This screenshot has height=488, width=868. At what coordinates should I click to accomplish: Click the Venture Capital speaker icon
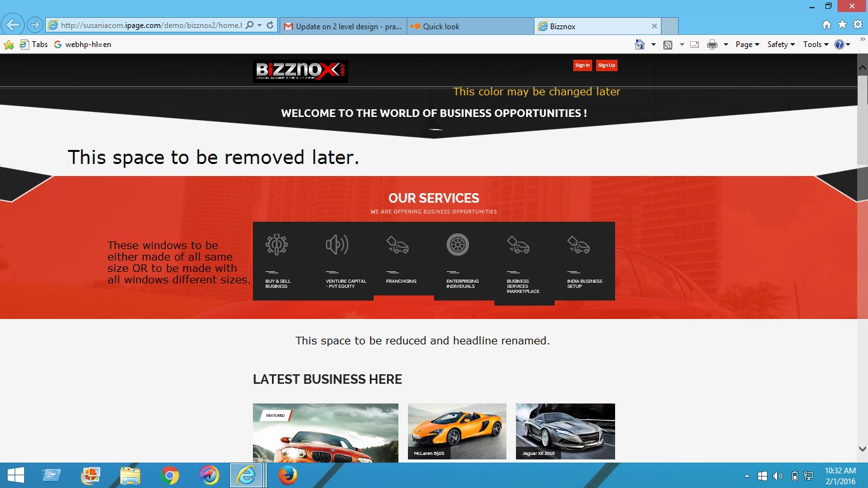[337, 245]
